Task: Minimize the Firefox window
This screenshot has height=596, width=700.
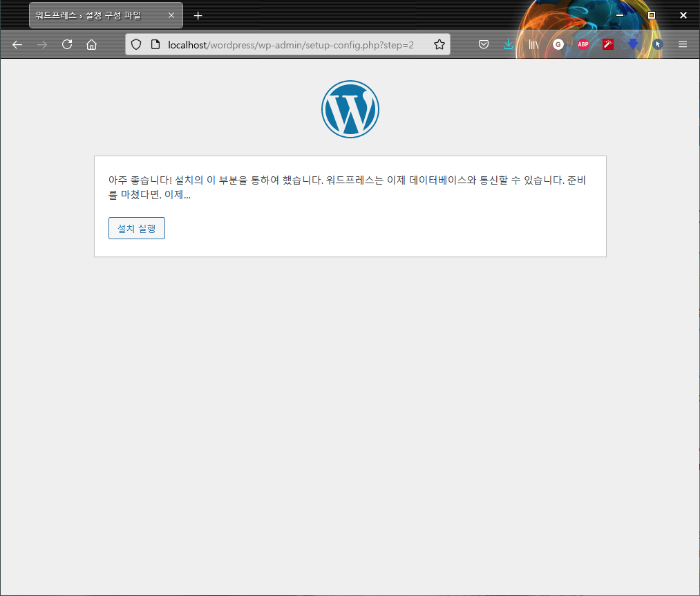Action: point(620,15)
